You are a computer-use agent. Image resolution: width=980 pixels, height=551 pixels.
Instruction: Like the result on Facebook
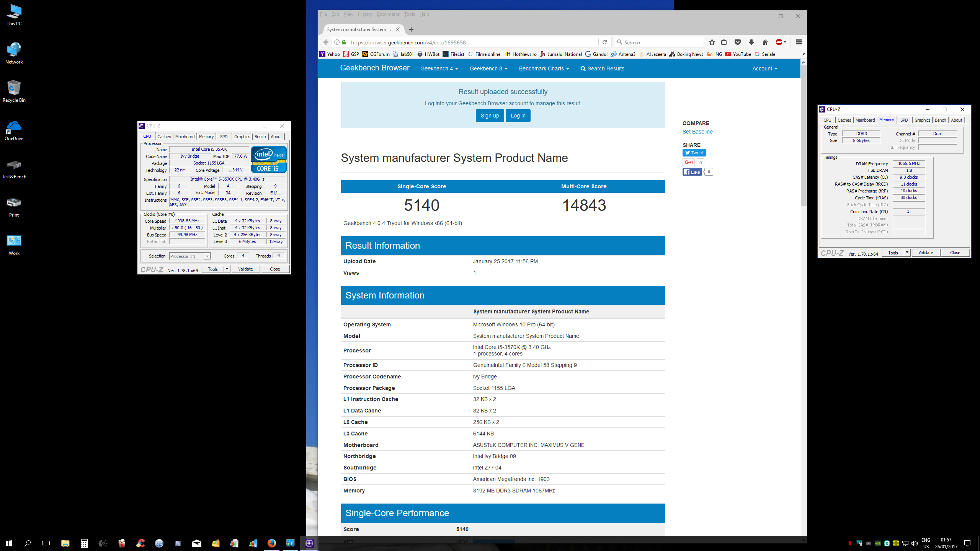coord(692,172)
